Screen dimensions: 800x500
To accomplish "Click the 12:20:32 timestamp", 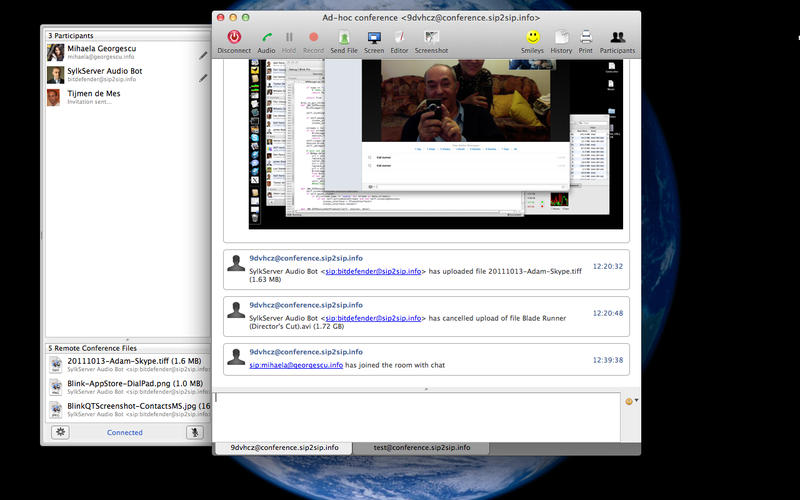I will (608, 266).
